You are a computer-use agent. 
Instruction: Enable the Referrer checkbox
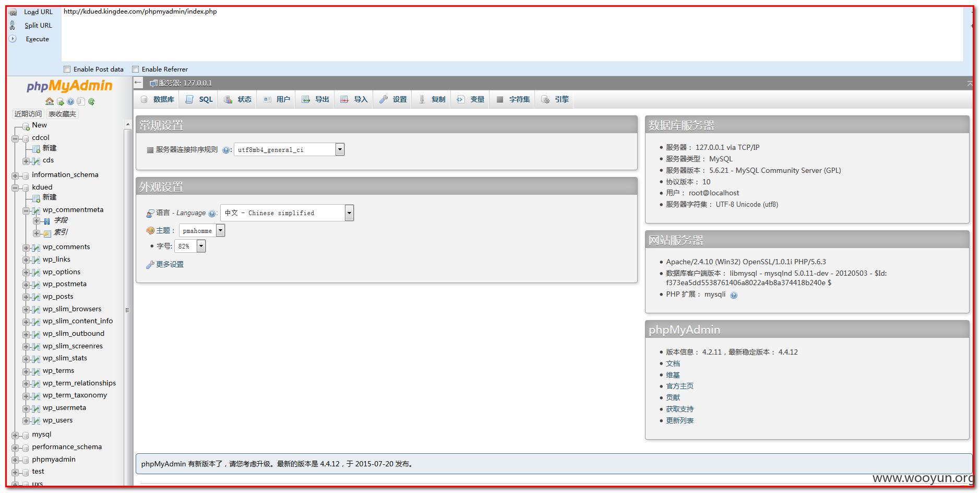135,69
